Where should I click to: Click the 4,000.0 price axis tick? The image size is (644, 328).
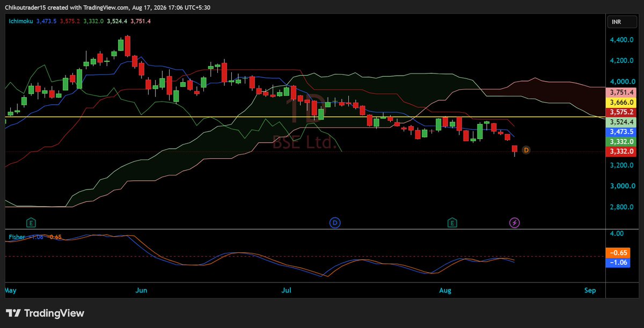621,82
